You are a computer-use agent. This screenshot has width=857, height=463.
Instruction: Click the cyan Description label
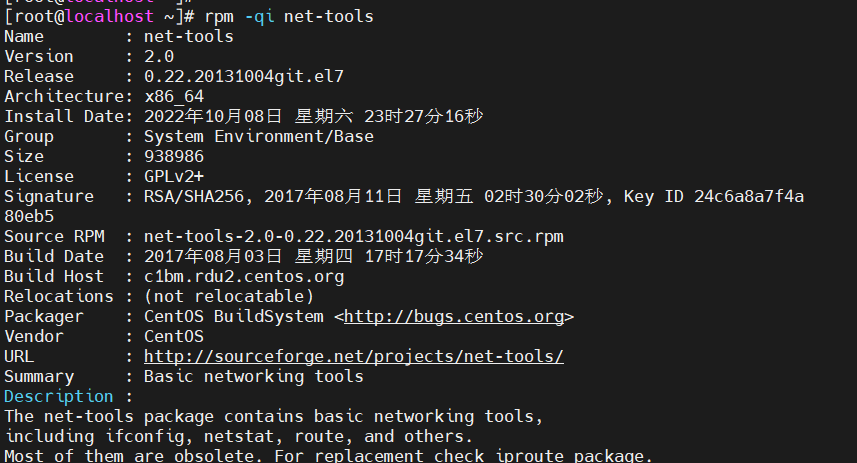(x=59, y=396)
